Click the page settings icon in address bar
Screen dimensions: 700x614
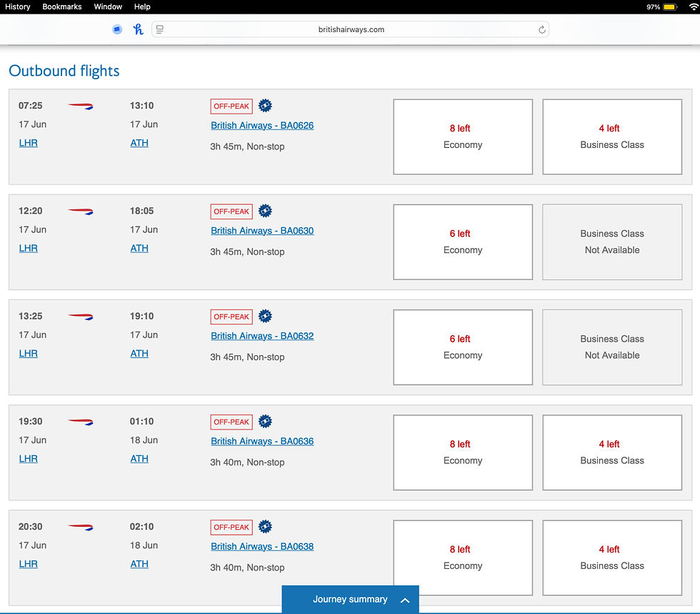coord(160,29)
